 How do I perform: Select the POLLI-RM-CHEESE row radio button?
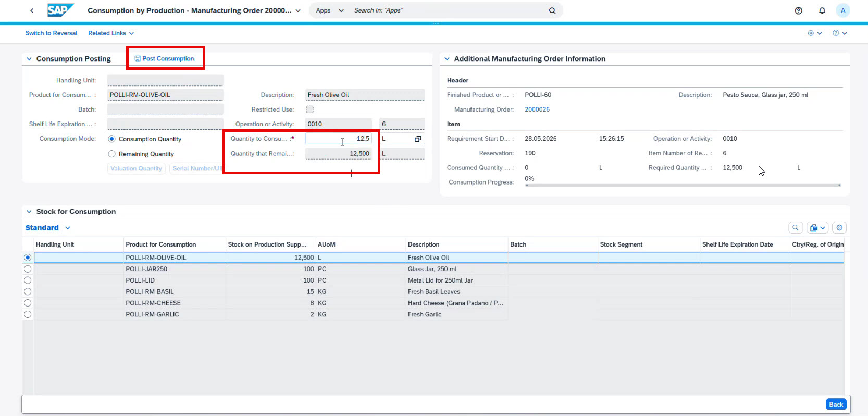tap(28, 303)
